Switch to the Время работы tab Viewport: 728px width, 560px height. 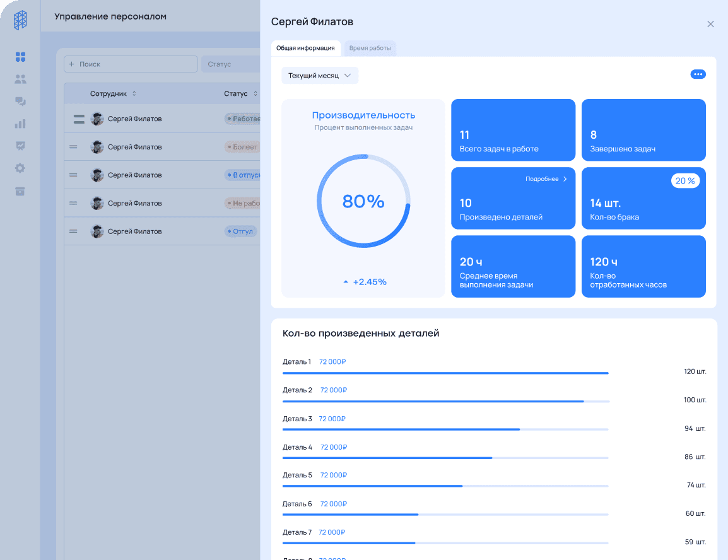[x=370, y=48]
